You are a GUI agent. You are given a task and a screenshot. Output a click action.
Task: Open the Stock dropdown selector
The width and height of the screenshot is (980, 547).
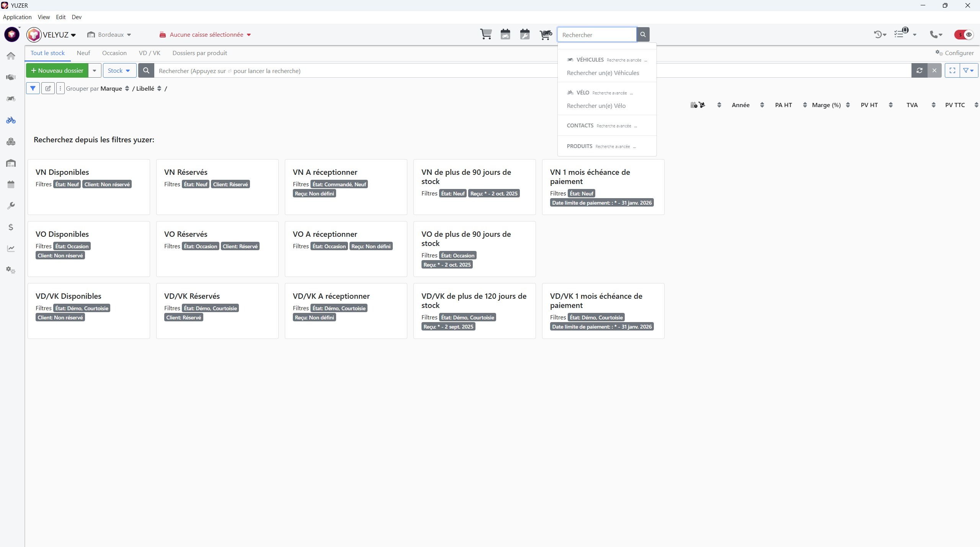[119, 70]
